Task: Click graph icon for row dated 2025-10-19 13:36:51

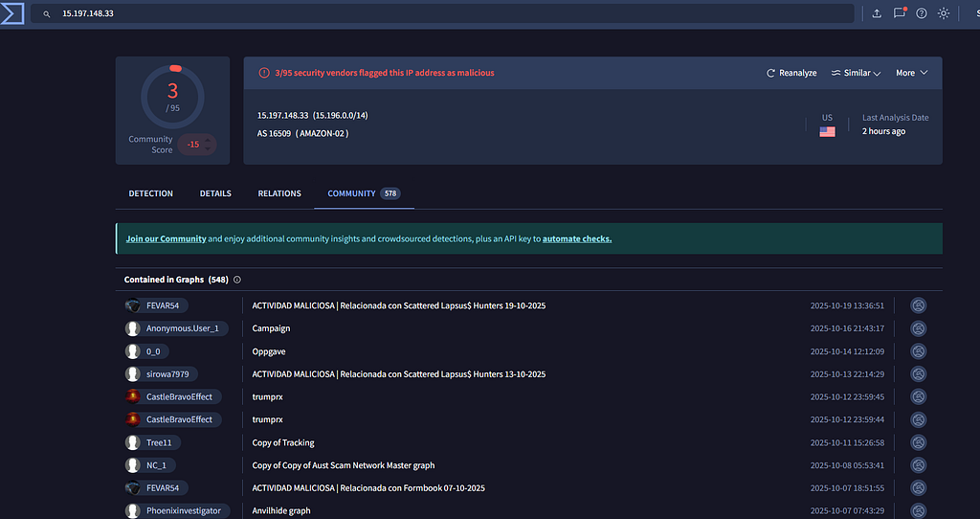Action: pos(918,305)
